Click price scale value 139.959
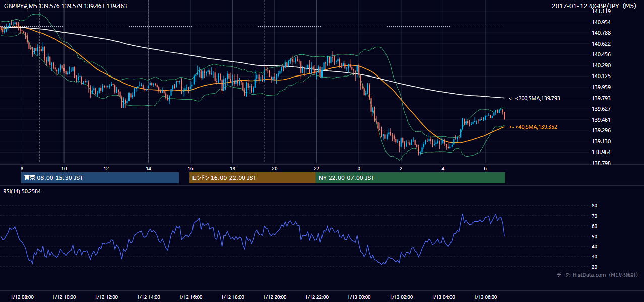Viewport: 644px width, 302px height. [602, 87]
